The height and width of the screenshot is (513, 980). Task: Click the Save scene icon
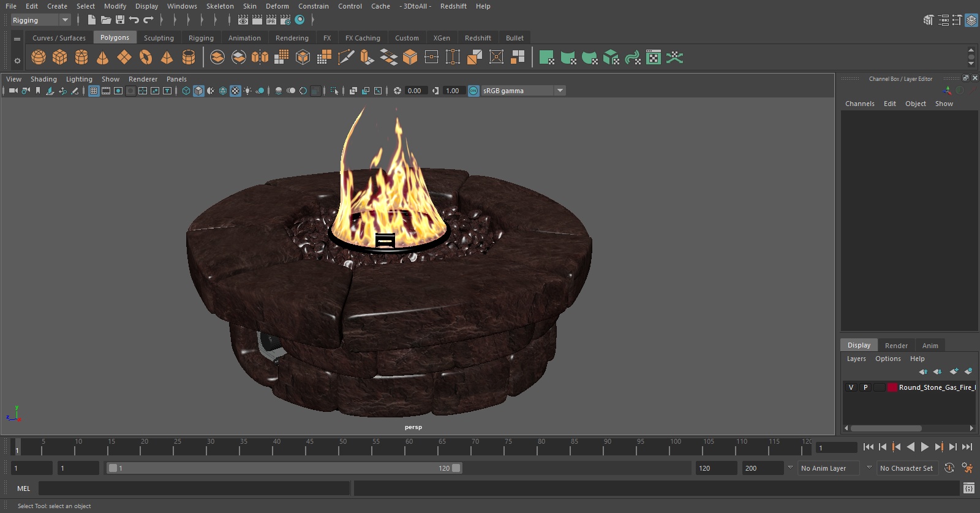pos(120,20)
